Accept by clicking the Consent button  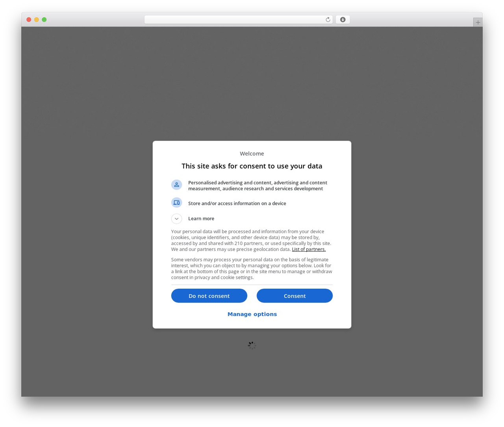(295, 296)
